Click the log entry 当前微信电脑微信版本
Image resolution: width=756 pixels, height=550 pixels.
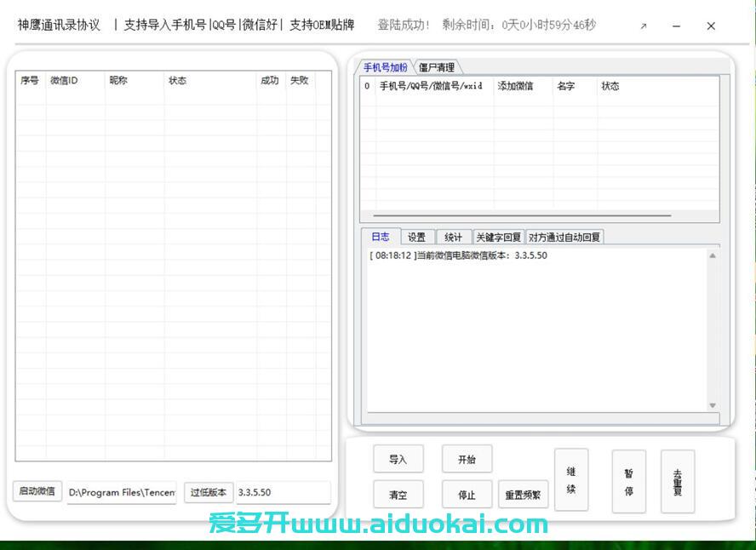click(459, 255)
